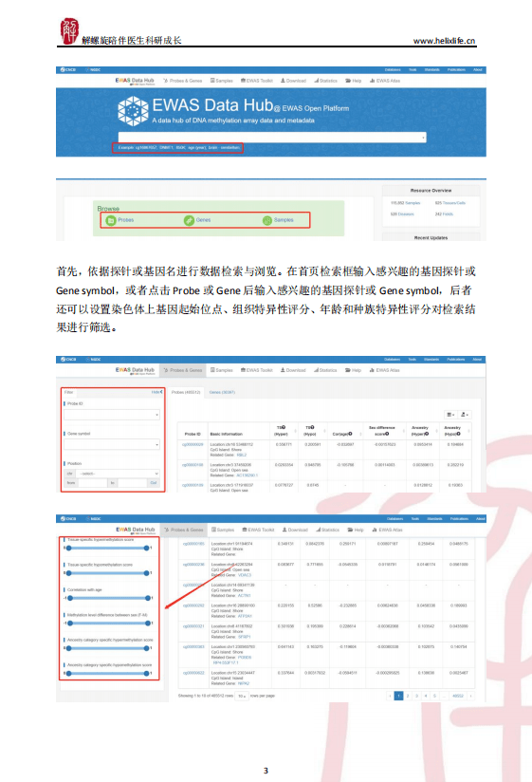Open Samples menu in homepage screenshot navbar
532x782 pixels.
(222, 81)
